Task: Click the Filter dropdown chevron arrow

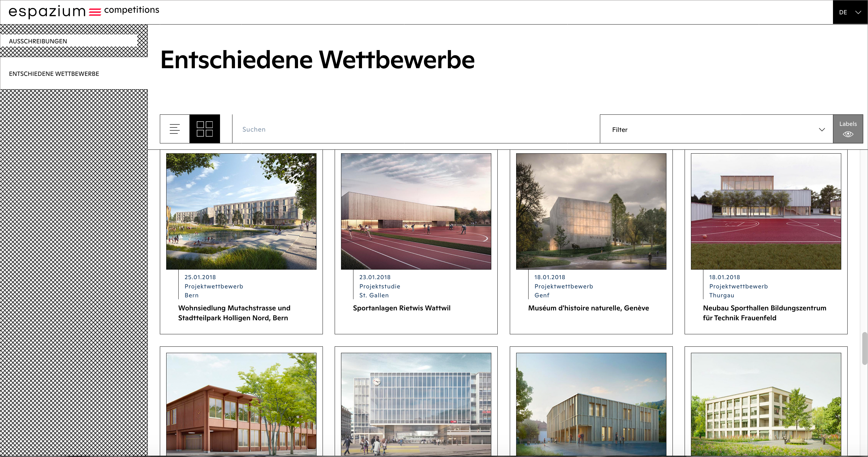Action: pyautogui.click(x=822, y=129)
